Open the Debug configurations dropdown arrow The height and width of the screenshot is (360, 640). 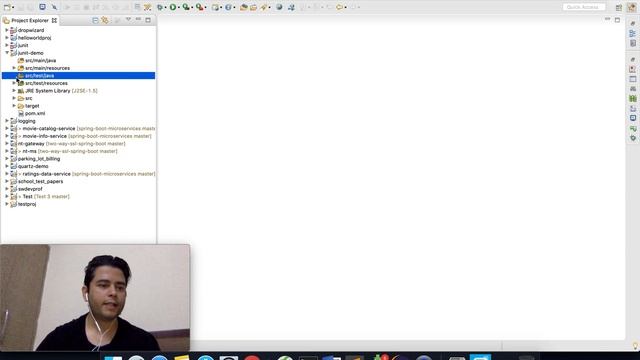(166, 7)
